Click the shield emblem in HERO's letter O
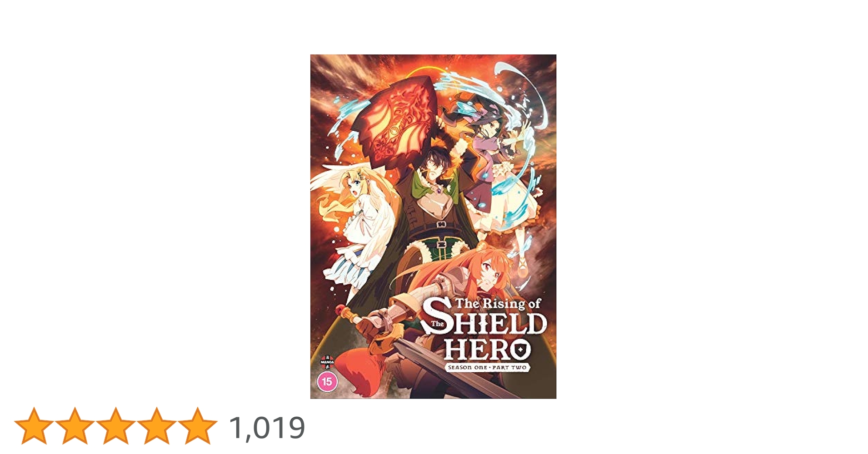The height and width of the screenshot is (454, 868). pyautogui.click(x=519, y=350)
